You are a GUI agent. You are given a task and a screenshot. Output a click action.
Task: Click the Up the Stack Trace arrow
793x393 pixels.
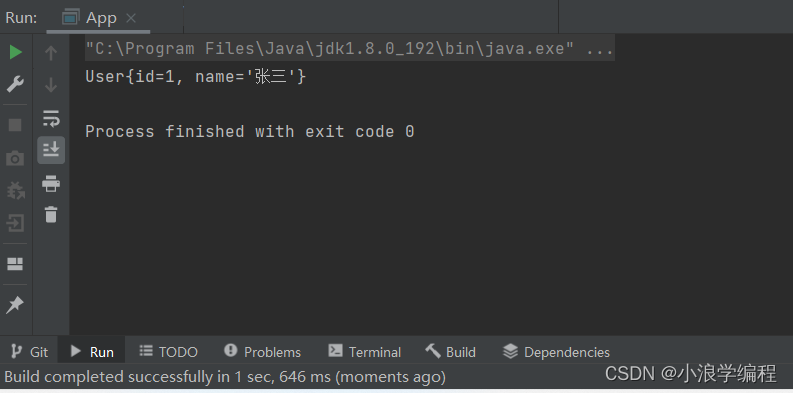(51, 53)
